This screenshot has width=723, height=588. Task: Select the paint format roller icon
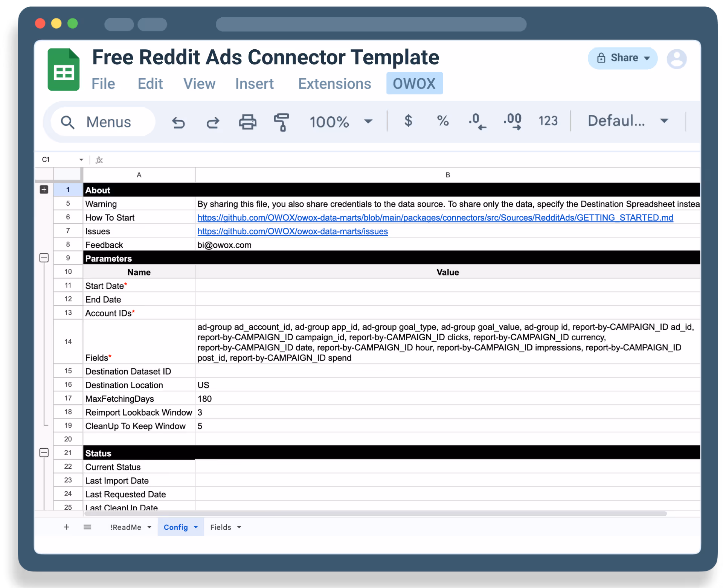tap(281, 122)
